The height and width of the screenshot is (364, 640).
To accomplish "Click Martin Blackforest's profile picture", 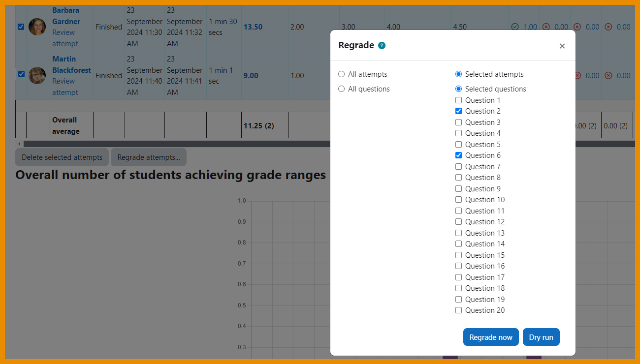I will (37, 76).
